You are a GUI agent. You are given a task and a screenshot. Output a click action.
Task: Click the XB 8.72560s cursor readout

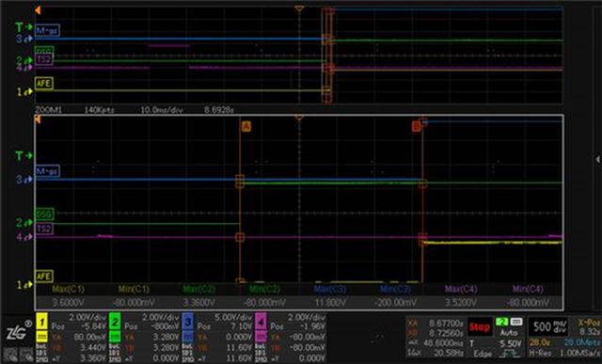click(435, 333)
